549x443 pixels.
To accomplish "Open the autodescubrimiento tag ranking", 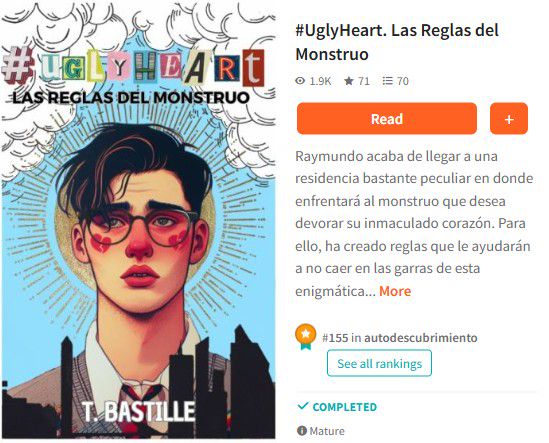I will (x=421, y=338).
